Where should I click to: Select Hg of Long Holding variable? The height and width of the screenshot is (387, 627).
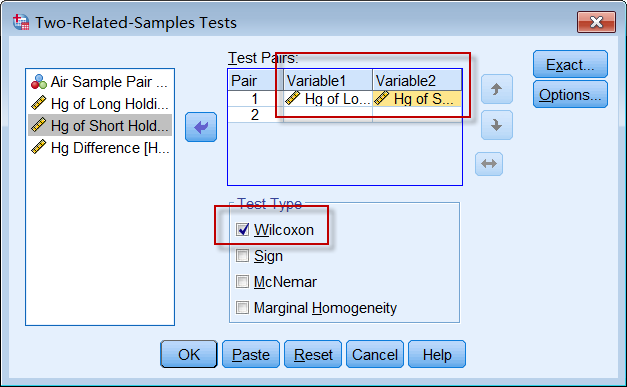tap(100, 104)
